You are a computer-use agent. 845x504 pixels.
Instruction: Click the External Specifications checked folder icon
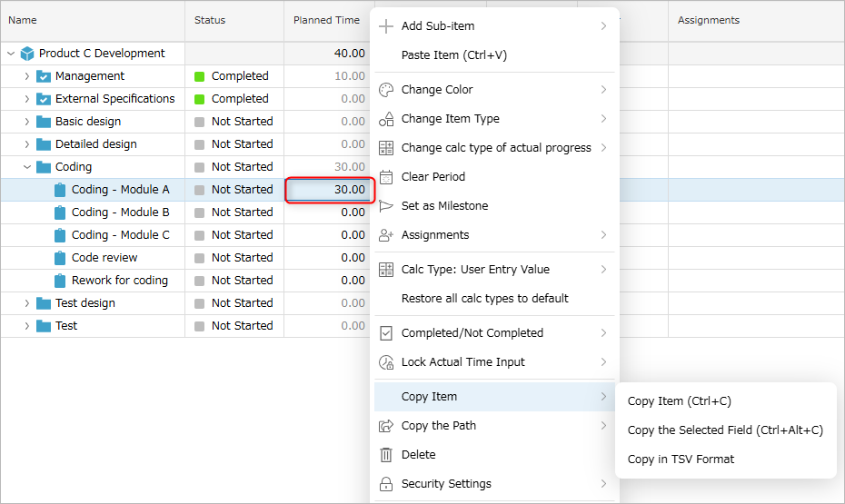[43, 99]
